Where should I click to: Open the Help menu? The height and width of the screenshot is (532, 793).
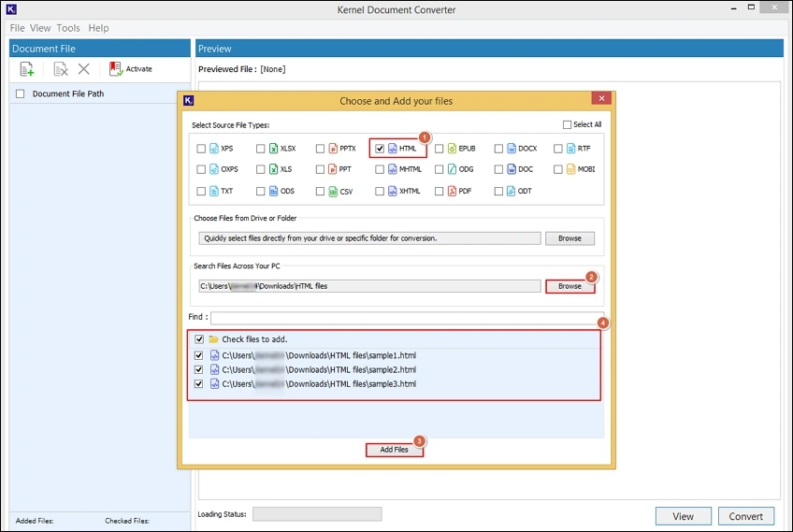tap(98, 28)
